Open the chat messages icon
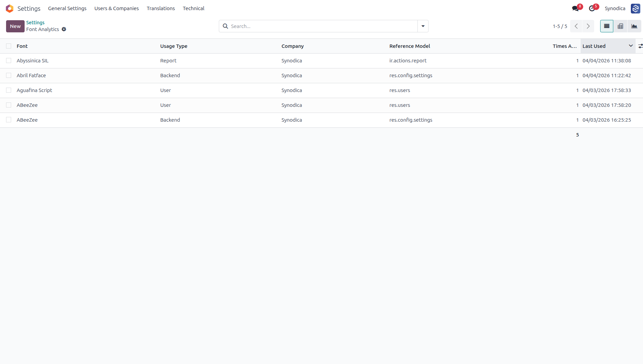Screen dimensions: 643x364 (575, 8)
